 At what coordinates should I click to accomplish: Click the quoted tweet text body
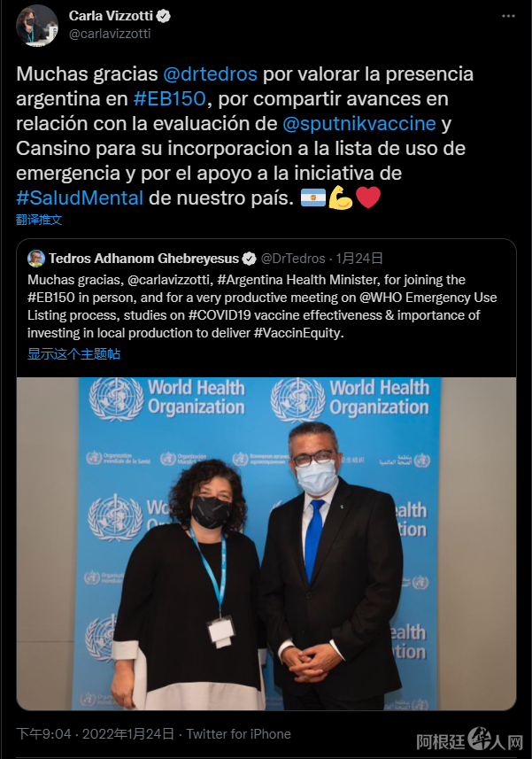click(262, 306)
